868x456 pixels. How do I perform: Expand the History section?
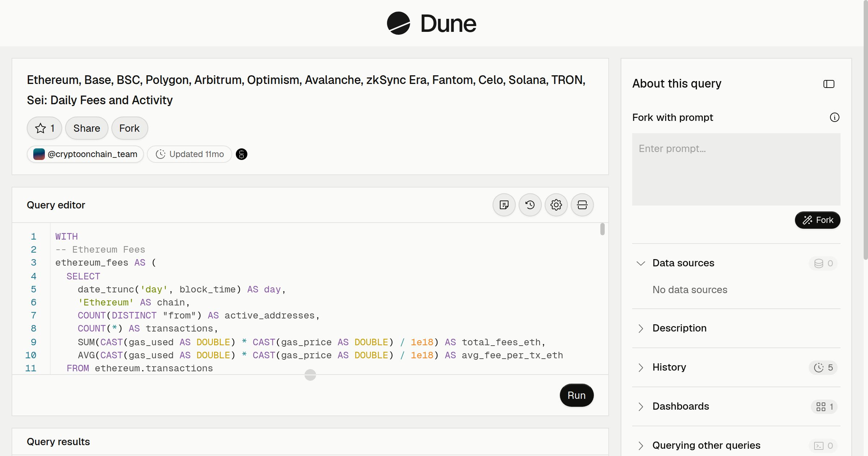pos(641,367)
